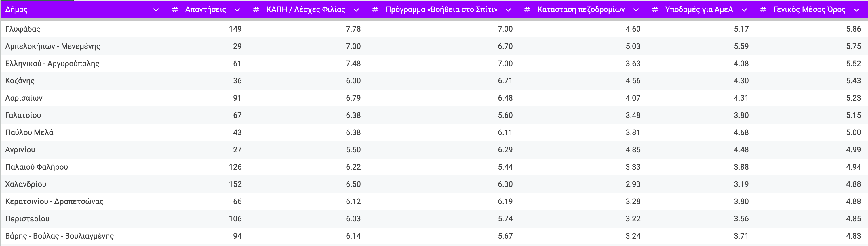The width and height of the screenshot is (868, 246).
Task: Click Κερατσινίου - Δραπετσώνας responses value 66
Action: (237, 201)
